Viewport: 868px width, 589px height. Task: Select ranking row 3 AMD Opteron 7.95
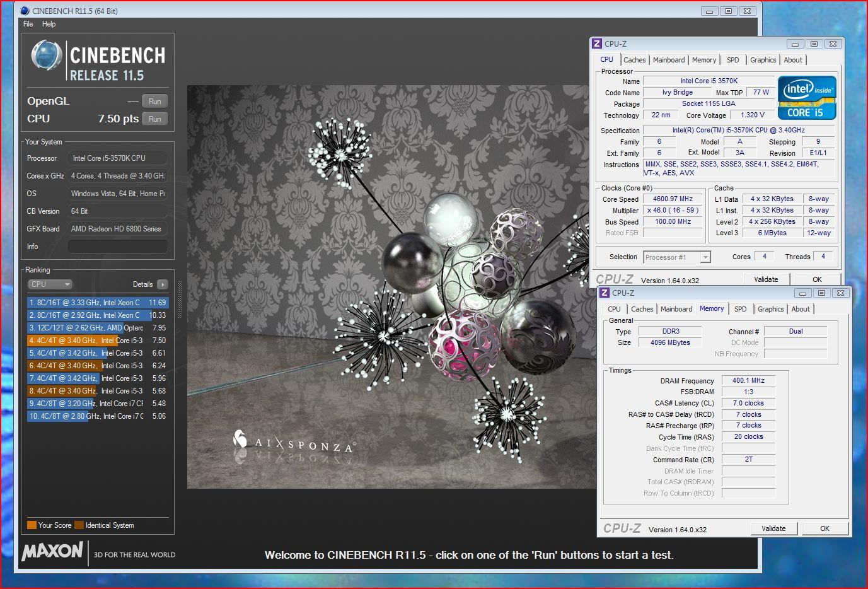[x=97, y=328]
